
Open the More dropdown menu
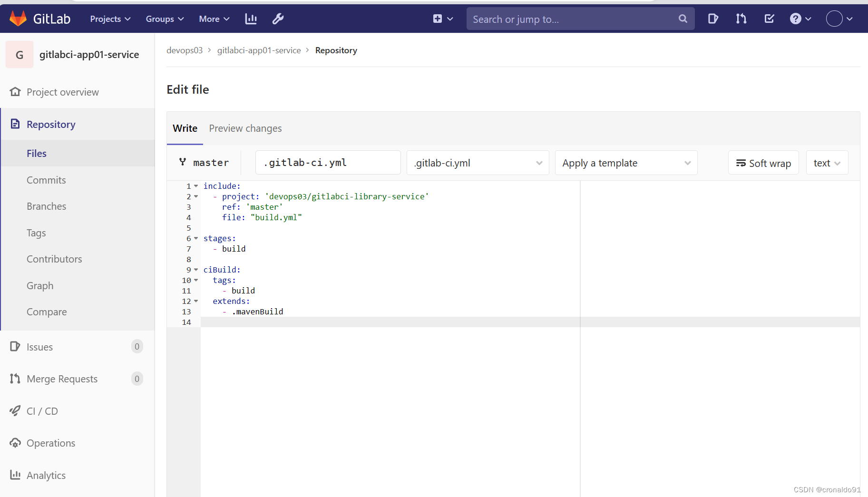click(x=214, y=19)
